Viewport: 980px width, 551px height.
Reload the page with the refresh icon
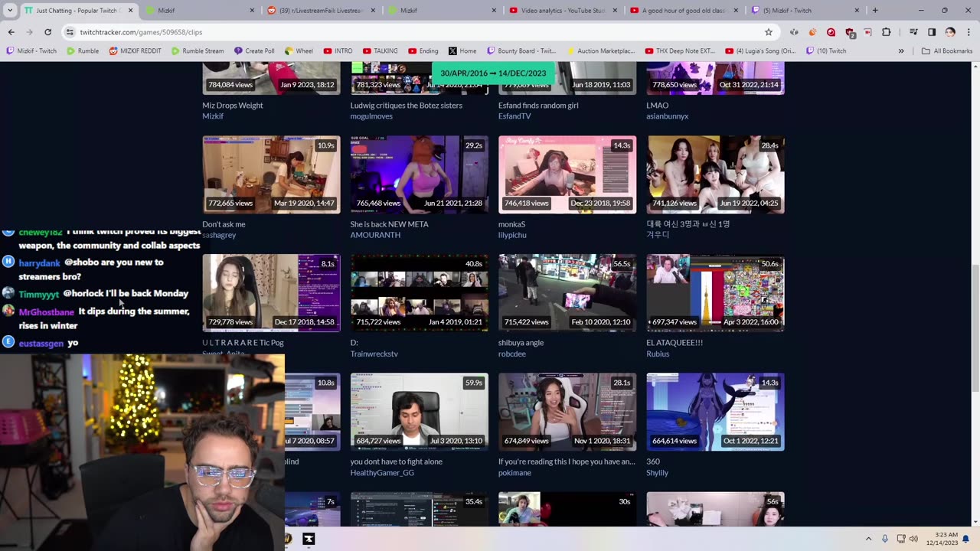point(47,32)
